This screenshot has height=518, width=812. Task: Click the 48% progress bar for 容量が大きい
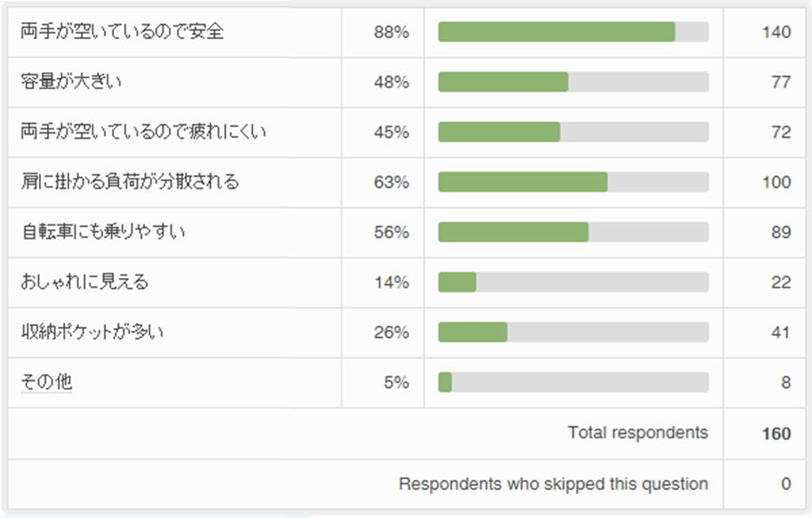pyautogui.click(x=573, y=82)
